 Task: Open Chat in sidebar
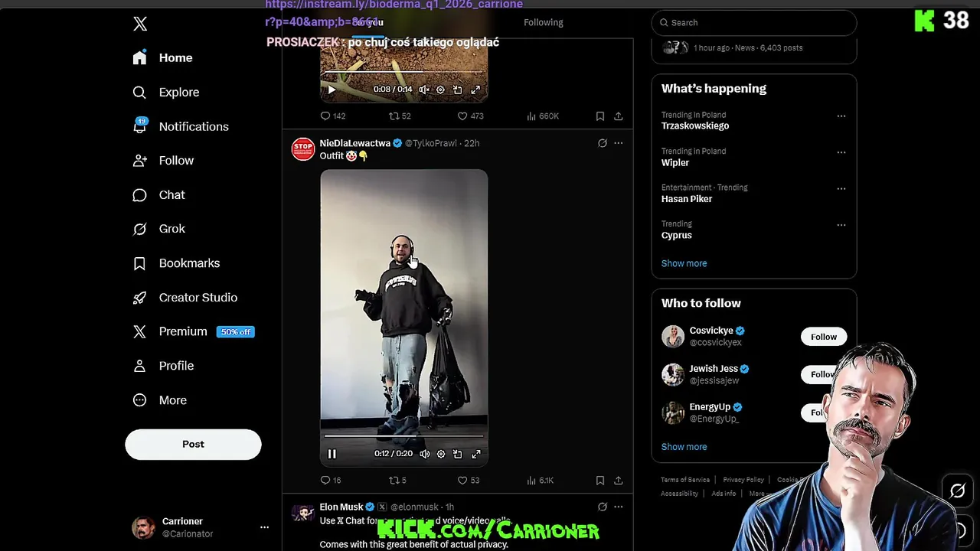pos(158,195)
